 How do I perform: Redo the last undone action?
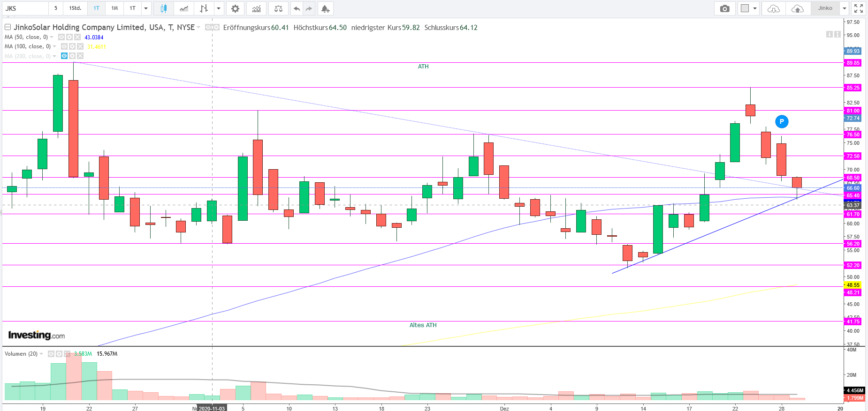[x=309, y=8]
